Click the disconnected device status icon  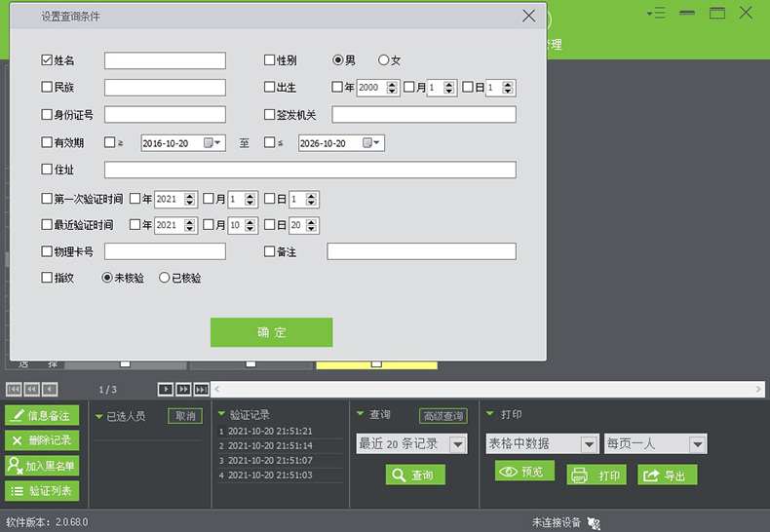(594, 523)
